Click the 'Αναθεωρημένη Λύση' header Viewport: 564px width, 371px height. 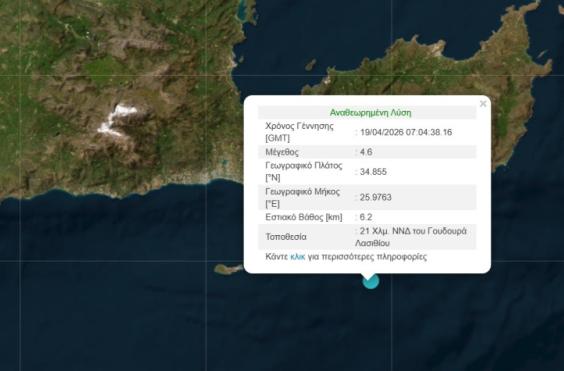pos(370,113)
